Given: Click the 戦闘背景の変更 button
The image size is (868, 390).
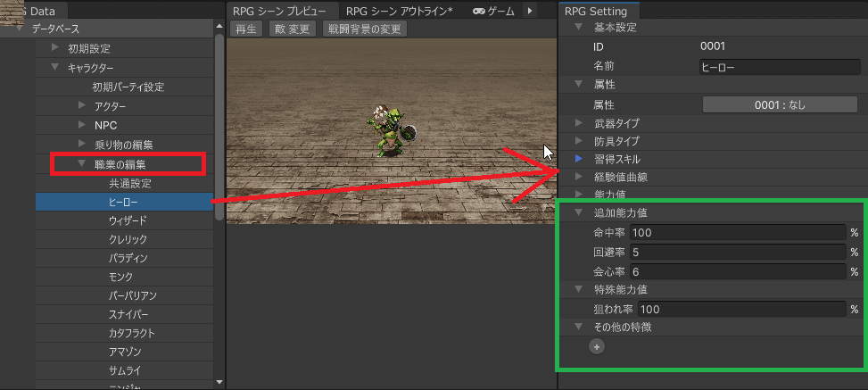Looking at the screenshot, I should (365, 29).
